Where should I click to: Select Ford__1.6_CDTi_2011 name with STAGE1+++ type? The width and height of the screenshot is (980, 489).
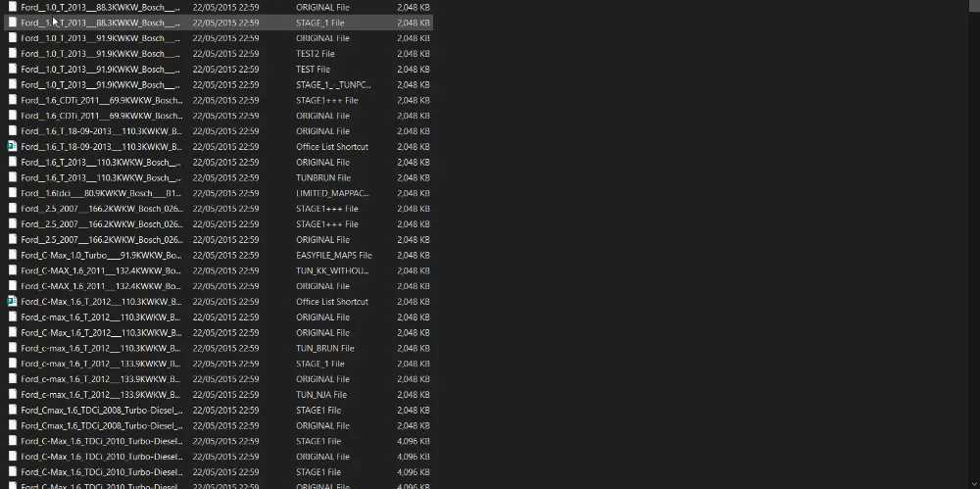[x=102, y=100]
